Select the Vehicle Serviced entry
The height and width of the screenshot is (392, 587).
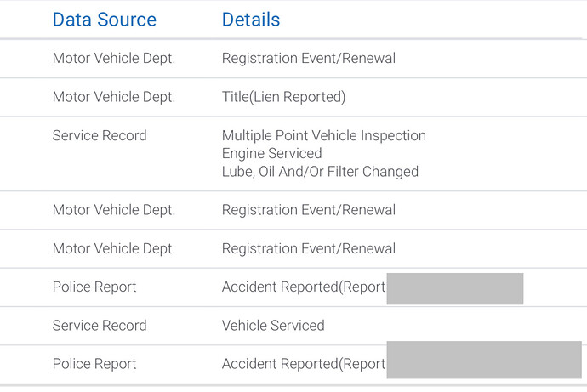click(x=273, y=326)
